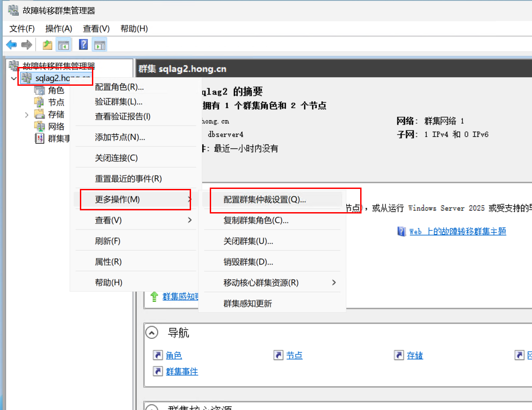Click the Up One Level folder icon
The image size is (532, 410).
(x=47, y=45)
